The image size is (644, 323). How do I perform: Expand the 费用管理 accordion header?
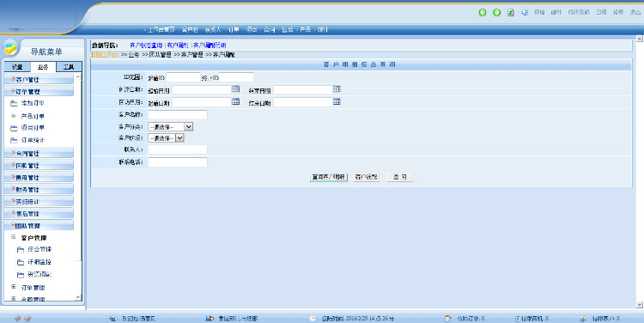pyautogui.click(x=39, y=177)
